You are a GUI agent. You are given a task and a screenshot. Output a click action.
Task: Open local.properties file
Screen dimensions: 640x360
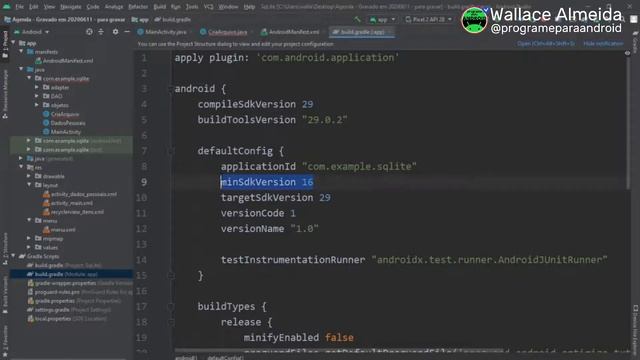67,319
